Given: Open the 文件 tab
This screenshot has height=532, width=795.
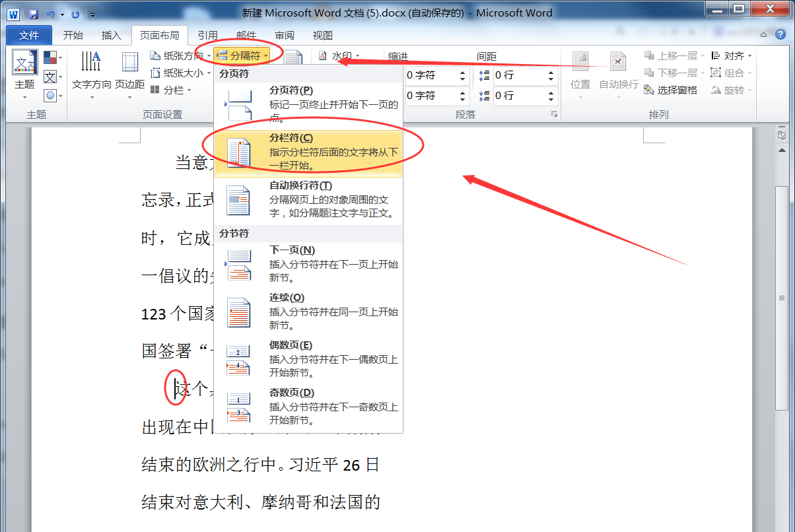Looking at the screenshot, I should tap(29, 36).
